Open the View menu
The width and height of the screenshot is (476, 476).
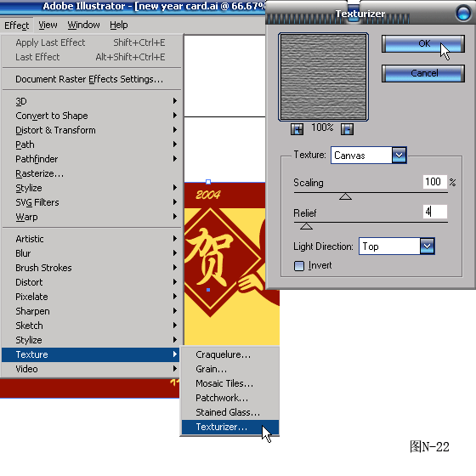click(48, 25)
